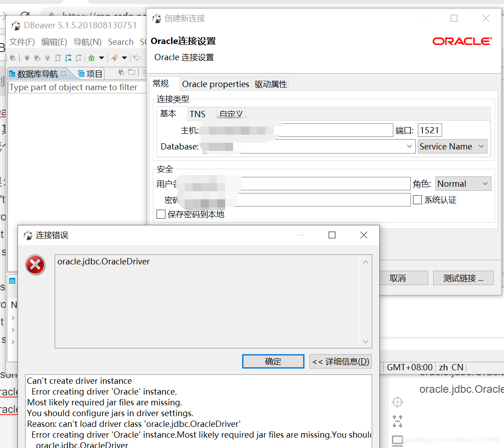The width and height of the screenshot is (504, 448).
Task: Open the Service Name dropdown
Action: coord(452,146)
